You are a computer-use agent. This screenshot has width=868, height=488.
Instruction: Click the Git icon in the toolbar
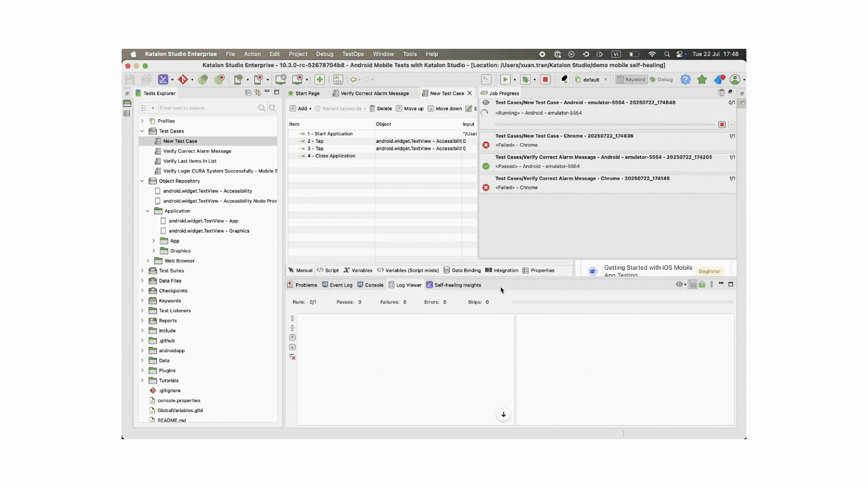183,80
